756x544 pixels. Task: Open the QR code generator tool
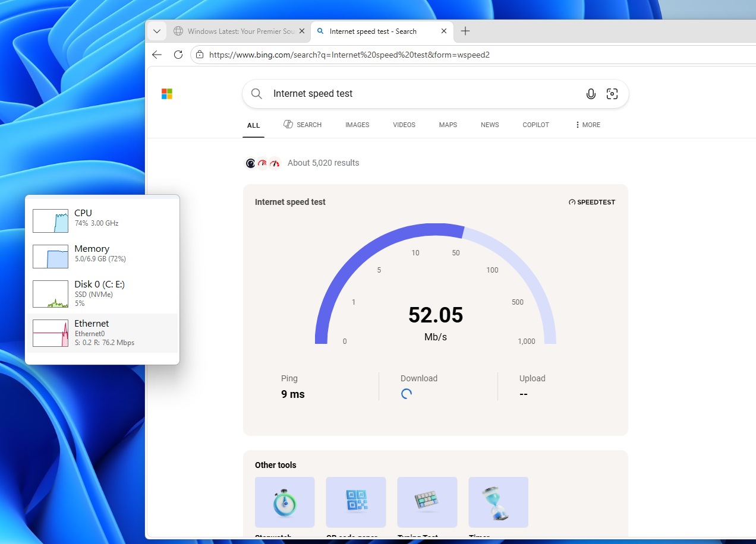tap(355, 502)
